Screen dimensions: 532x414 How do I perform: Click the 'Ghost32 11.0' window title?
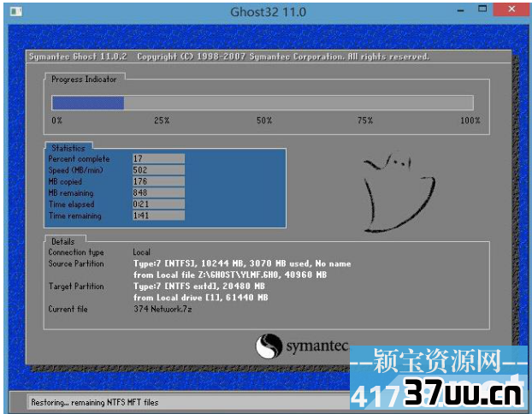(x=268, y=12)
